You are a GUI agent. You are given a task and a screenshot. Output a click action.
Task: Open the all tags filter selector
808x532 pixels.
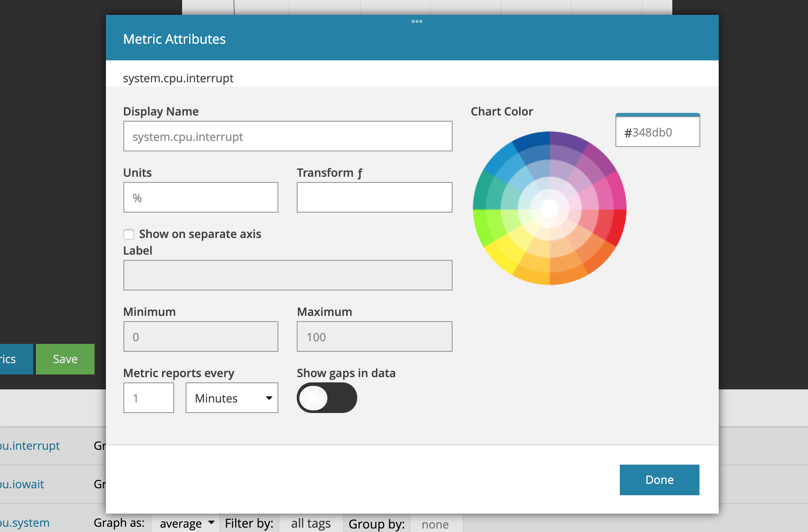click(310, 523)
